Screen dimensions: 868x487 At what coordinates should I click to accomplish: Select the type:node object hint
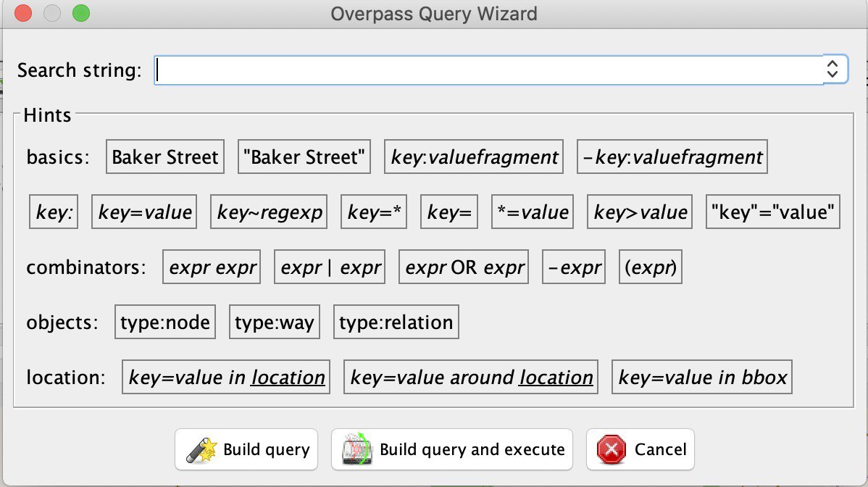click(x=165, y=322)
